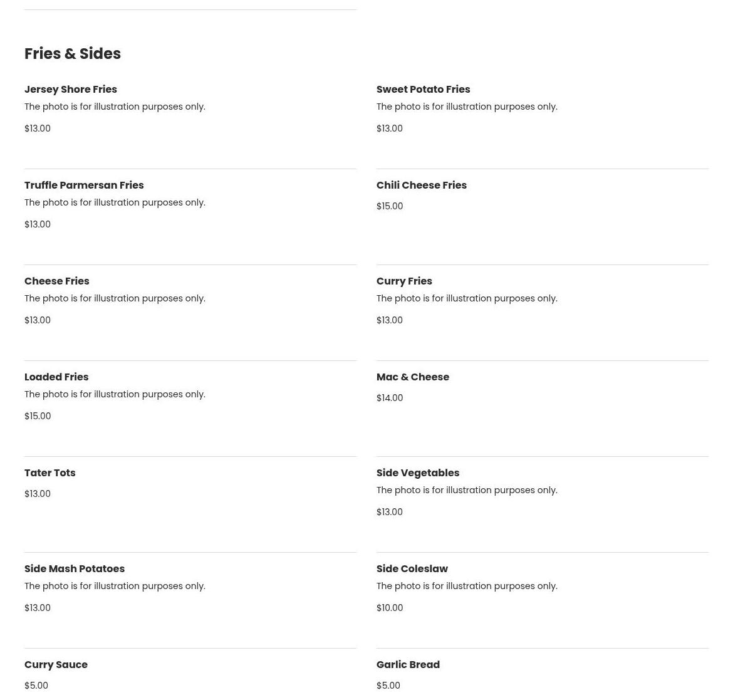The height and width of the screenshot is (700, 733).
Task: Click the $10.00 price of Side Coleslaw
Action: pyautogui.click(x=390, y=608)
